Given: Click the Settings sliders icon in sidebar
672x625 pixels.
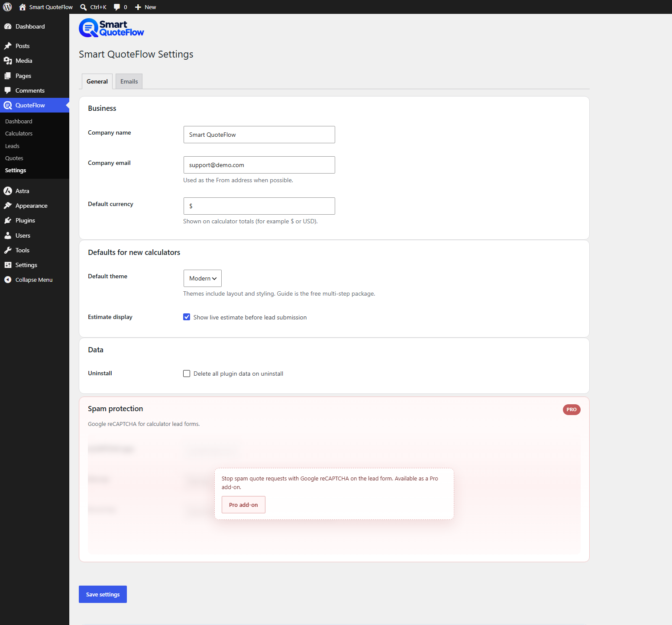Looking at the screenshot, I should tap(8, 265).
